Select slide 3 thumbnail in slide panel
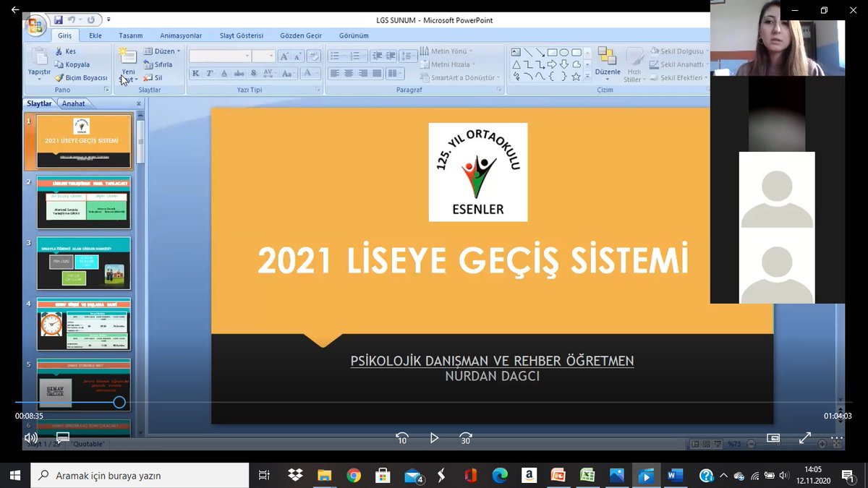 coord(84,263)
